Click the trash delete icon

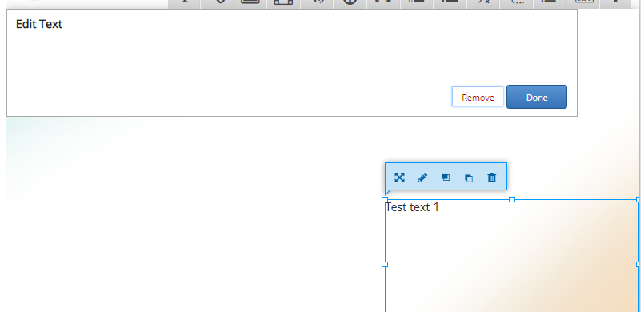click(x=492, y=178)
